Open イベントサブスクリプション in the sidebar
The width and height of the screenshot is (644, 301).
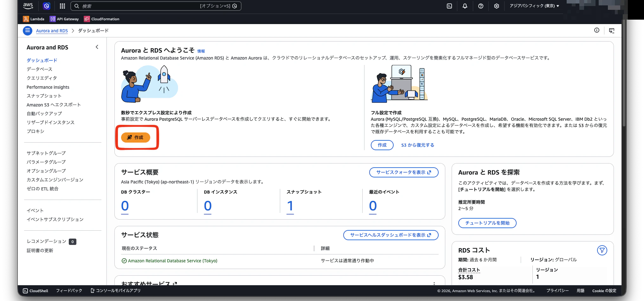point(55,219)
